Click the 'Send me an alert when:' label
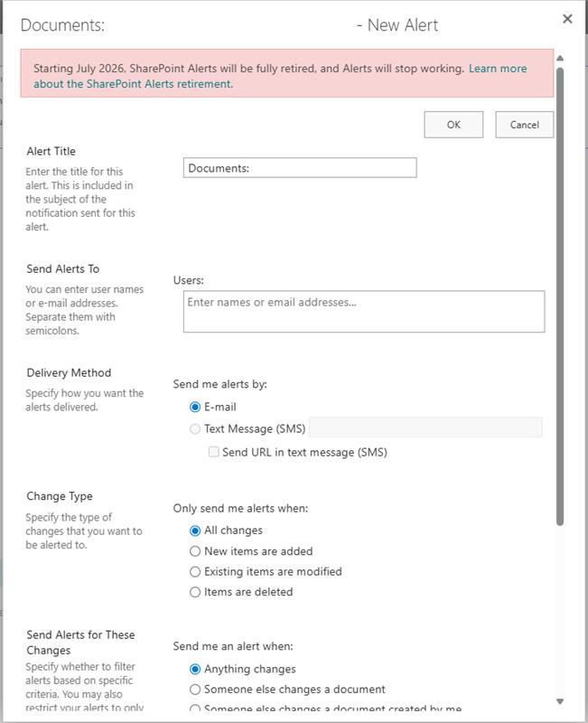Viewport: 588px width, 723px height. (233, 646)
